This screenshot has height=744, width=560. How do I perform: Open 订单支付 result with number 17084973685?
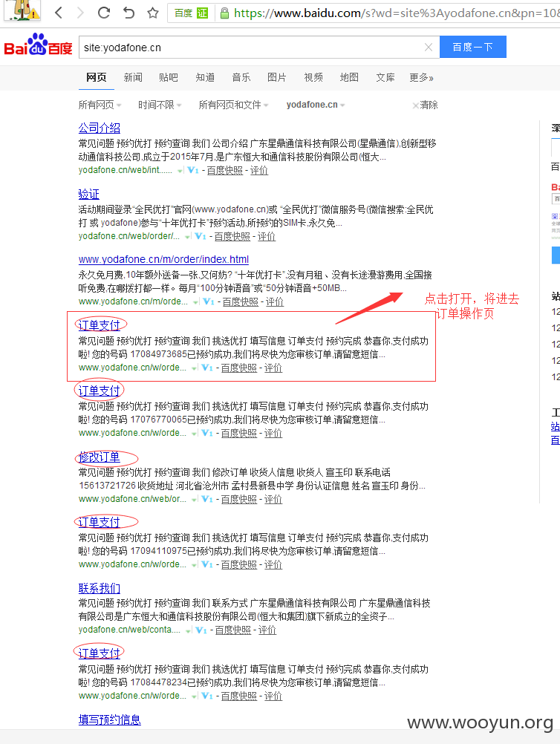coord(100,325)
